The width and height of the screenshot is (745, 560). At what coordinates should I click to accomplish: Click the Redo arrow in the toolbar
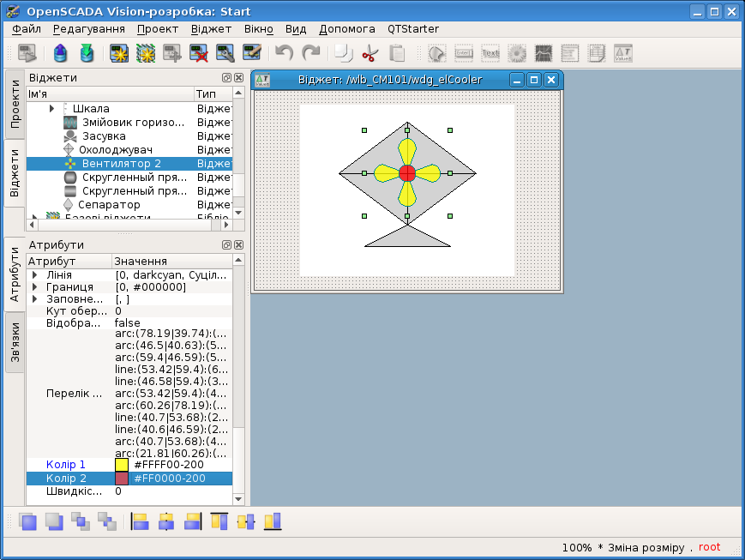click(x=311, y=53)
